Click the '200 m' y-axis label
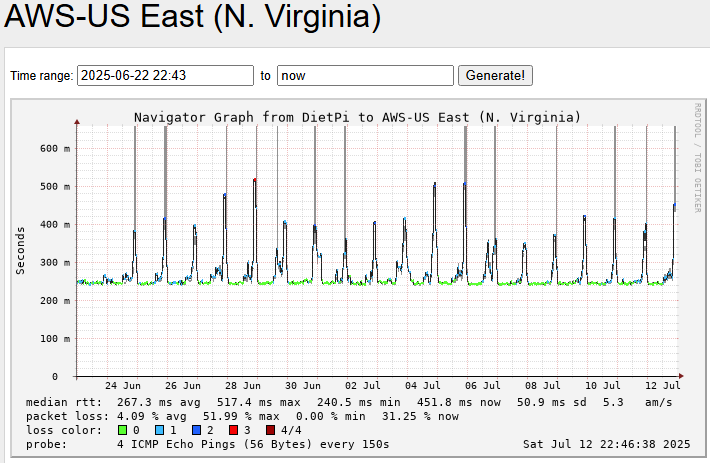Image resolution: width=710 pixels, height=463 pixels. tap(55, 301)
